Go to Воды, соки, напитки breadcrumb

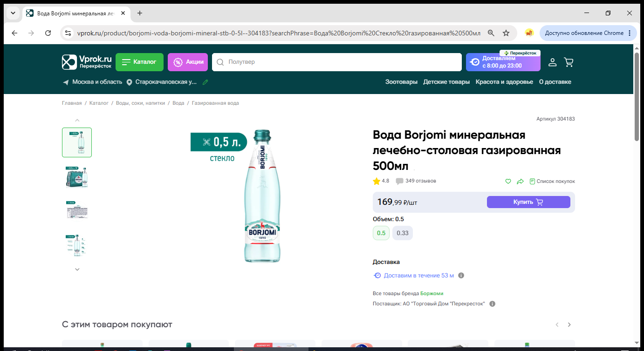(140, 103)
